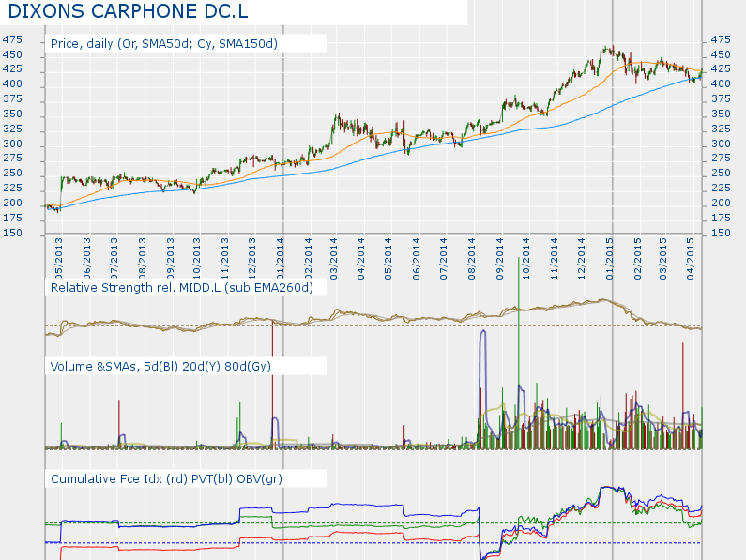Select the Relative Strength rel. MIDD.L label
This screenshot has width=746, height=560.
tap(182, 287)
